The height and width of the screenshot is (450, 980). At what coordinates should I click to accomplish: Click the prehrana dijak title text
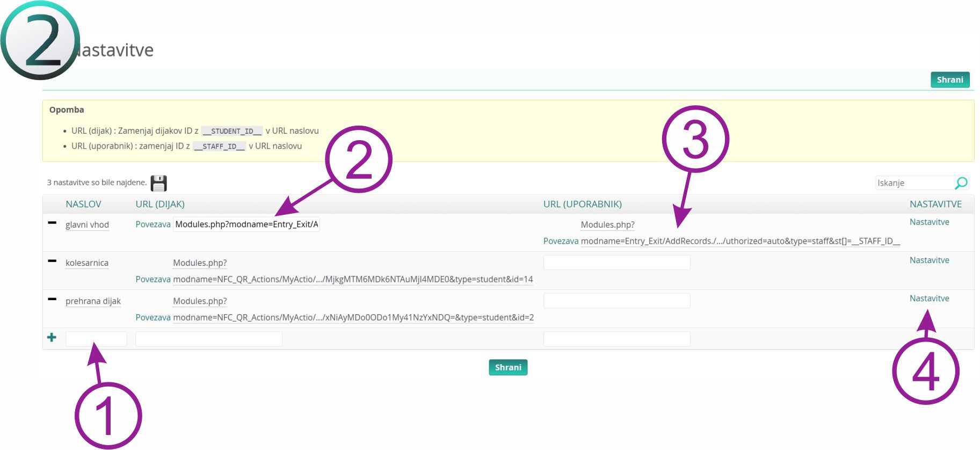point(93,301)
